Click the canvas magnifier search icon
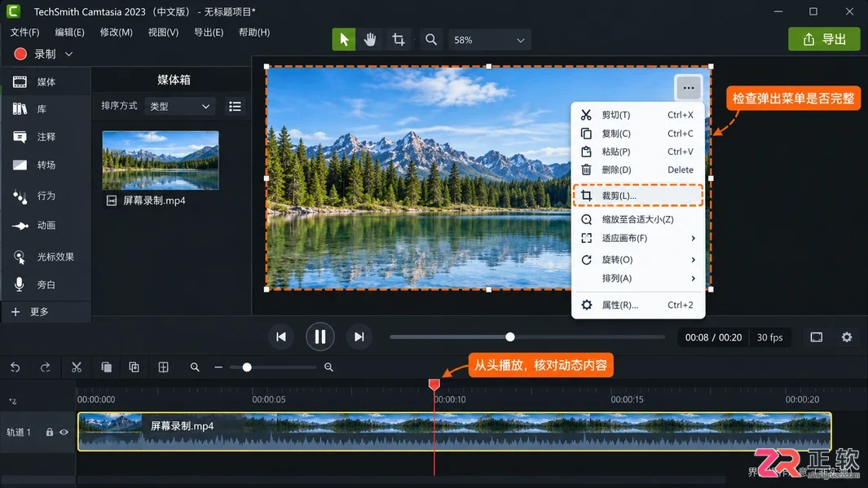The height and width of the screenshot is (488, 868). point(430,40)
